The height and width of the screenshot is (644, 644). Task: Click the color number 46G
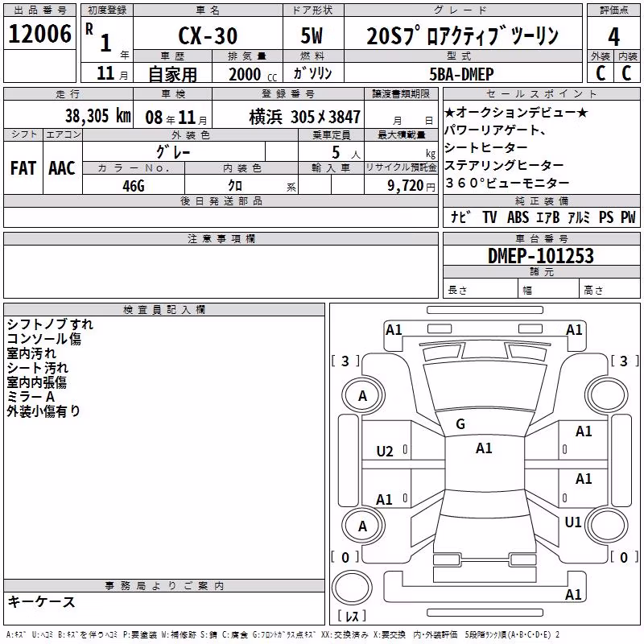(134, 186)
